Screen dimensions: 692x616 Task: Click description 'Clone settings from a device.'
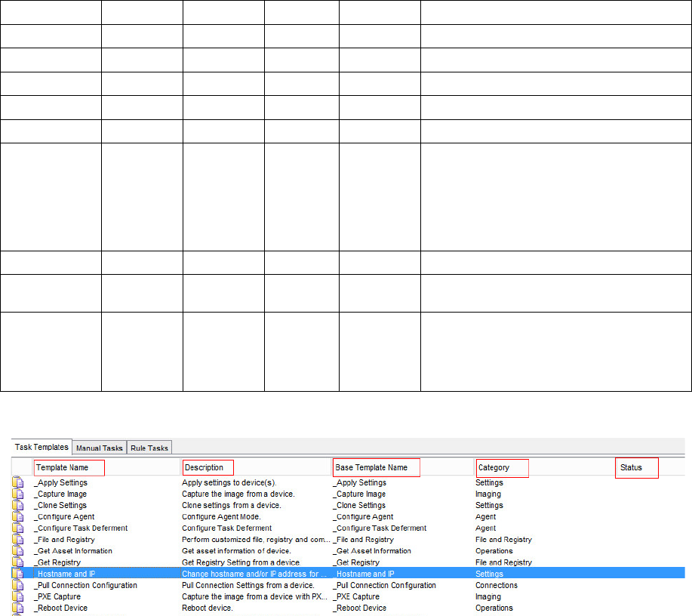[231, 506]
